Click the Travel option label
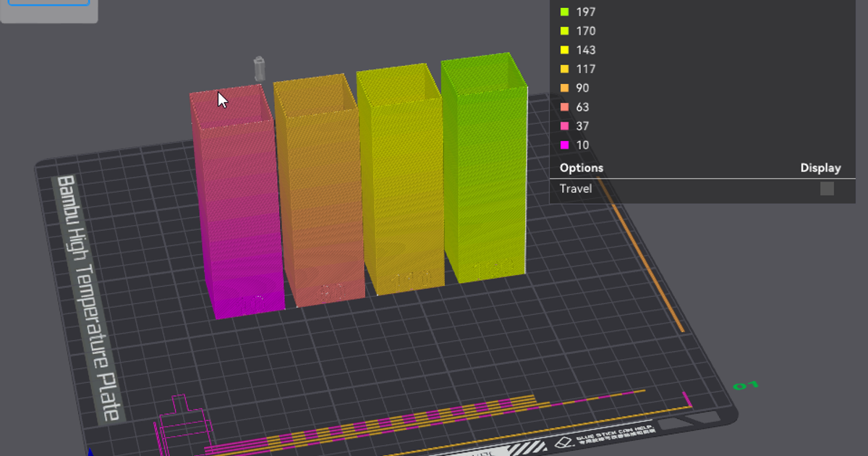 576,188
